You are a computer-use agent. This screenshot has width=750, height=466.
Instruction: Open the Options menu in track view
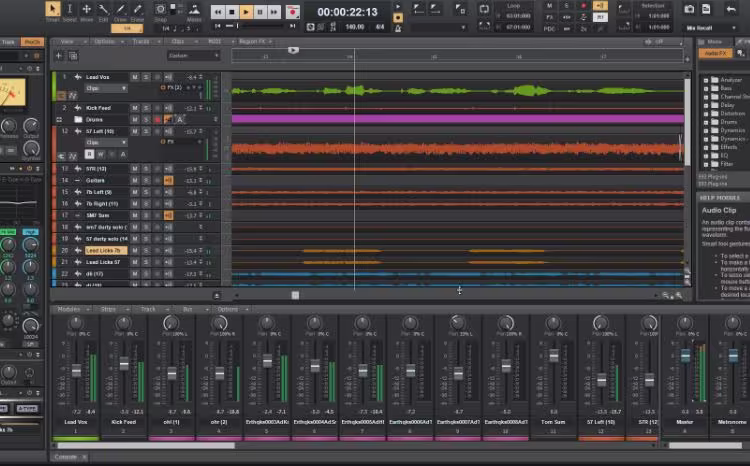coord(107,42)
